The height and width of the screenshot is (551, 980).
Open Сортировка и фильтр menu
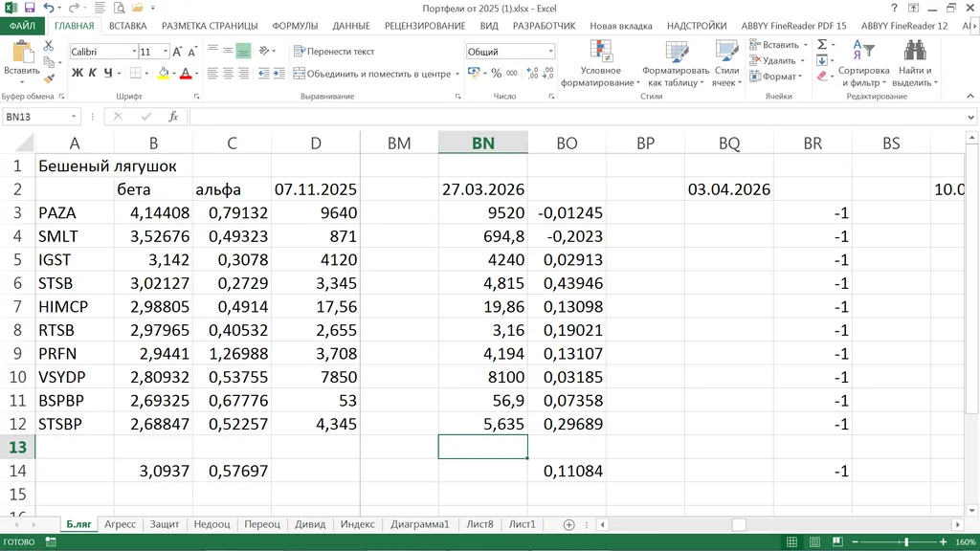point(864,64)
